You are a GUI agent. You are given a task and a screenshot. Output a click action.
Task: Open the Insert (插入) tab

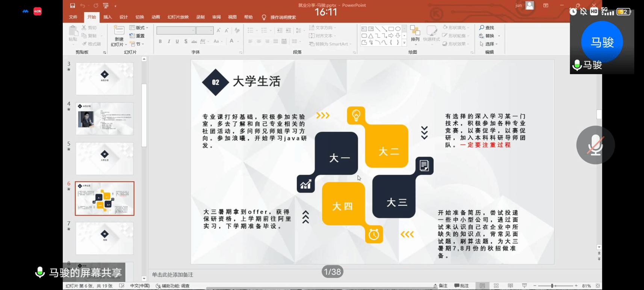[107, 17]
